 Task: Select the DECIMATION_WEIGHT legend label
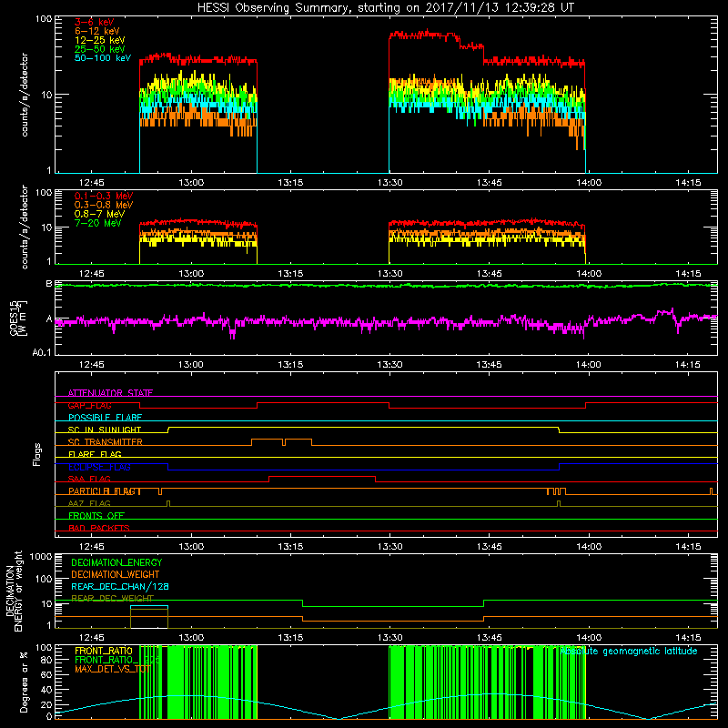click(116, 574)
